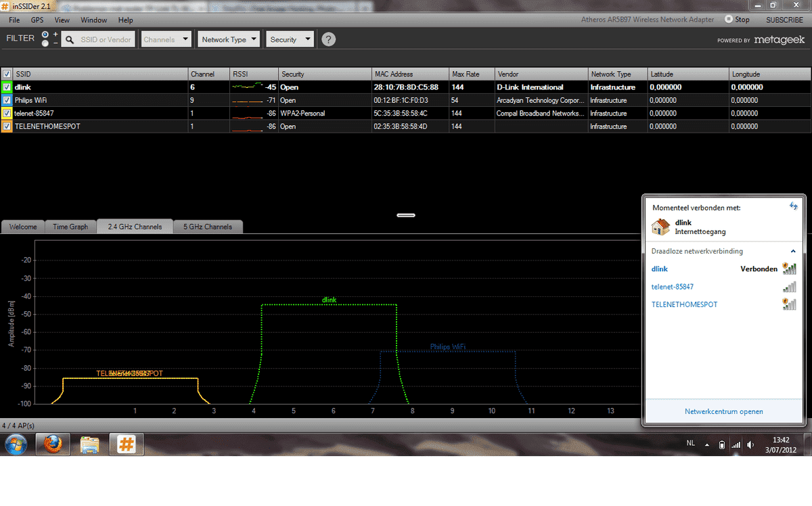Click the filter help question mark icon
The image size is (812, 506).
[328, 39]
